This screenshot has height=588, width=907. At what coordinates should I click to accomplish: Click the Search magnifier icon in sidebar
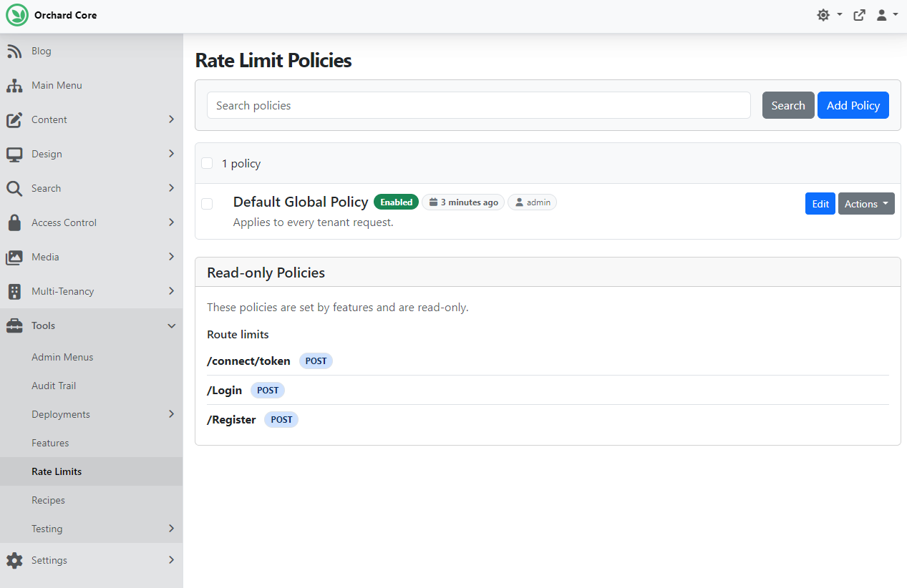(x=14, y=189)
